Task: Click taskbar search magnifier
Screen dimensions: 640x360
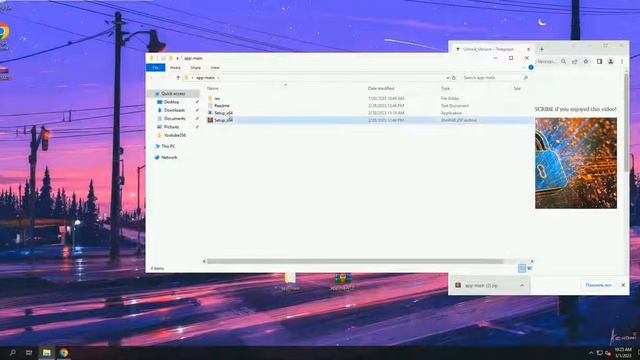Action: pos(13,353)
